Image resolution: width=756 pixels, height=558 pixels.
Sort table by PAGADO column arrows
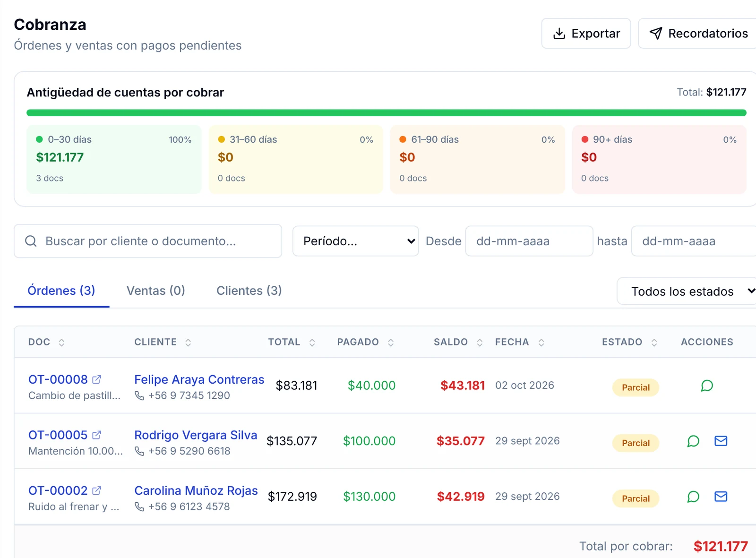tap(391, 343)
